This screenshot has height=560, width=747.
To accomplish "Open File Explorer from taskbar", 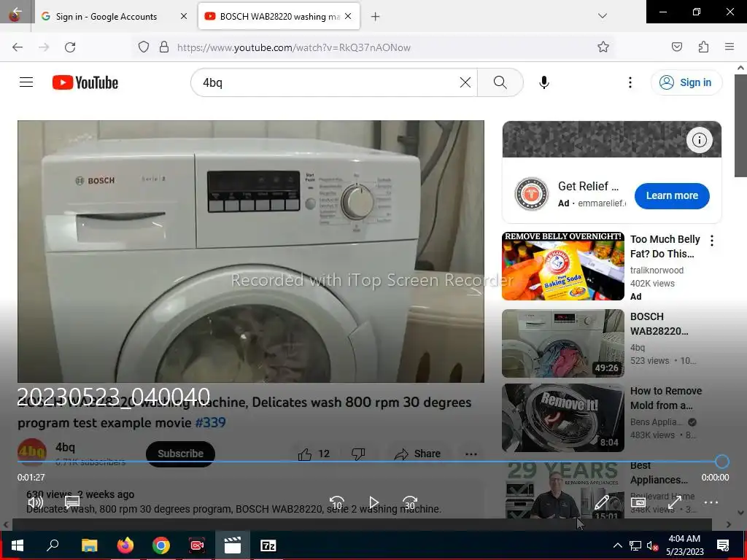I will [89, 545].
